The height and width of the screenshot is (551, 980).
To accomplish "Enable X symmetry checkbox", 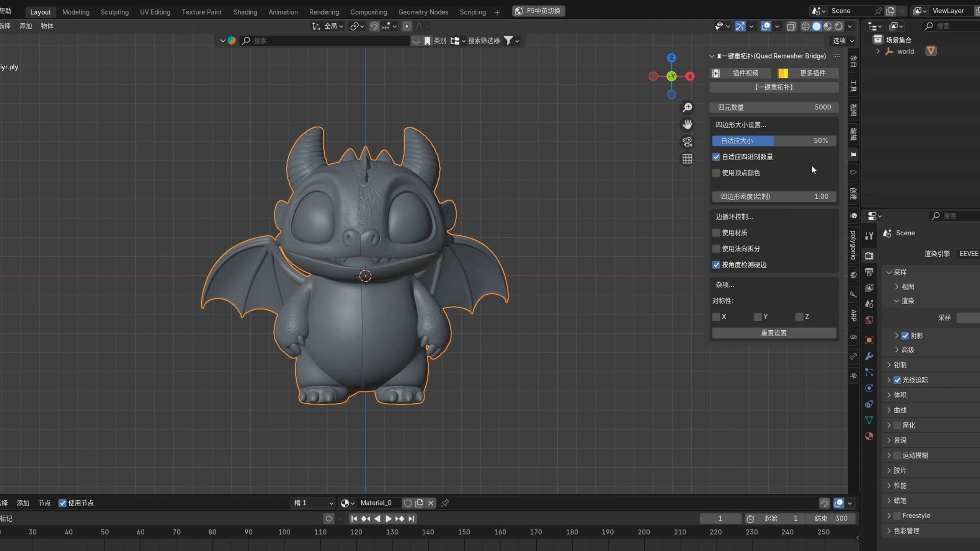I will (716, 317).
